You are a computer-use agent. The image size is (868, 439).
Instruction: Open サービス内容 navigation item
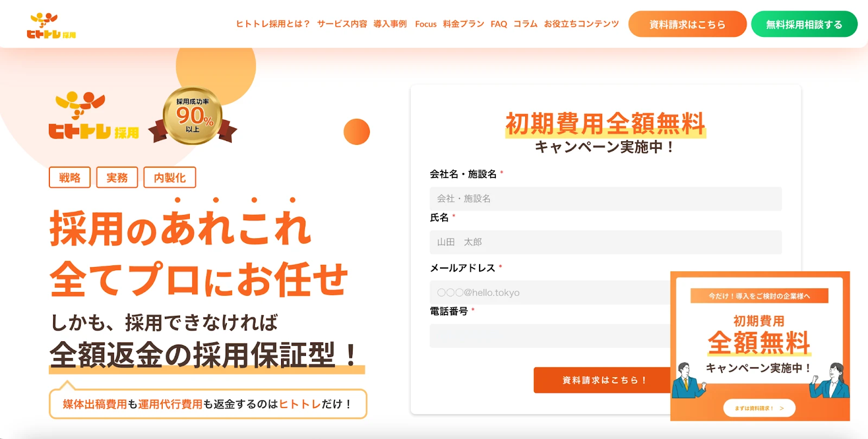click(x=342, y=24)
